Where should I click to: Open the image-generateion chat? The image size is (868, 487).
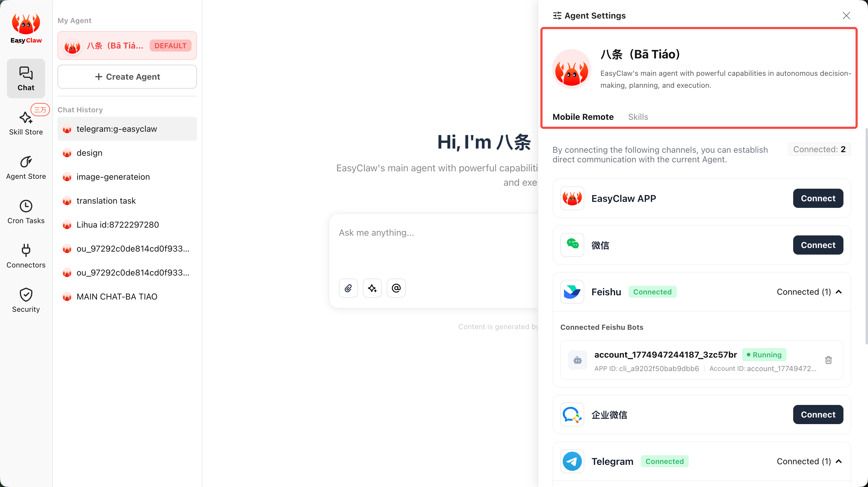coord(127,177)
